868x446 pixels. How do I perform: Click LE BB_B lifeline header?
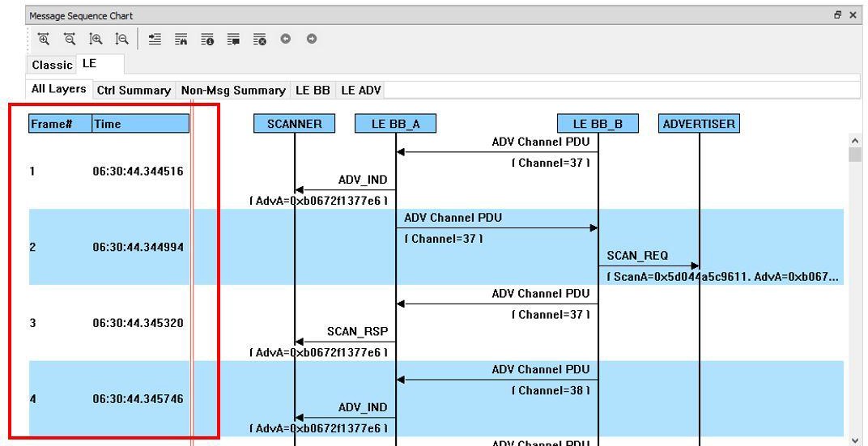click(x=598, y=123)
